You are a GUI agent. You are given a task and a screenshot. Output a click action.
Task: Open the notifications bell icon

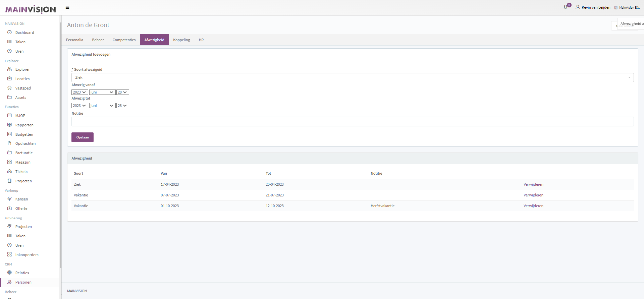(566, 7)
